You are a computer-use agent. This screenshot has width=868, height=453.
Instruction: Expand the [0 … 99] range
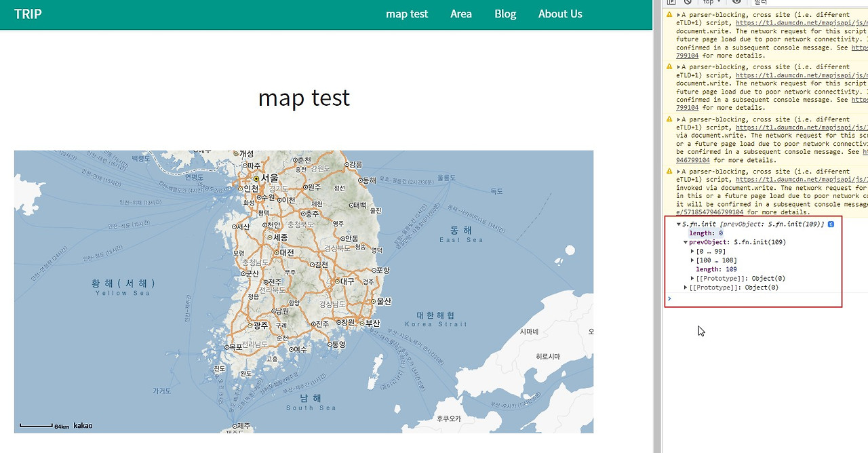[x=692, y=252]
